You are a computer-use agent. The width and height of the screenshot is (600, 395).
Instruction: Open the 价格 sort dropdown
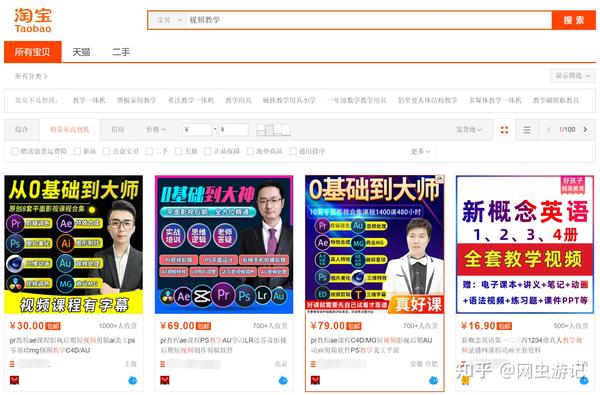[x=156, y=130]
